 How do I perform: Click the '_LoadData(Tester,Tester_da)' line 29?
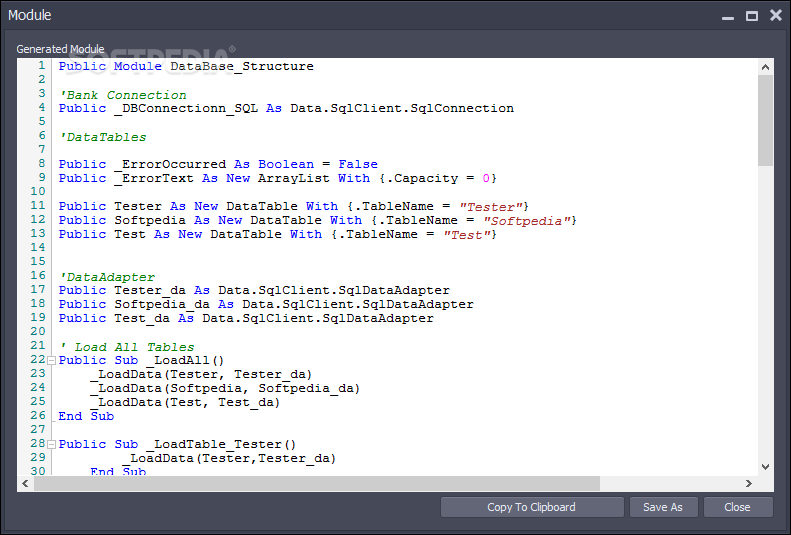(x=229, y=458)
